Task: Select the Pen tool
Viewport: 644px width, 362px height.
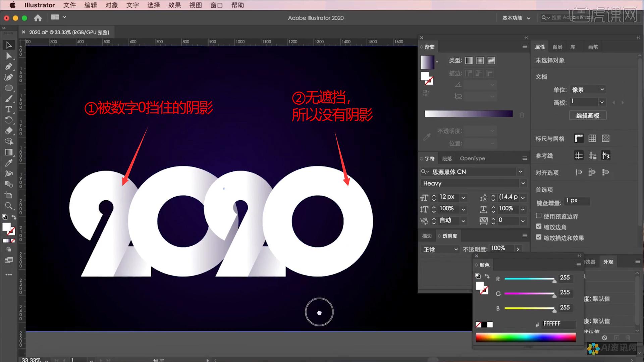Action: pos(9,66)
